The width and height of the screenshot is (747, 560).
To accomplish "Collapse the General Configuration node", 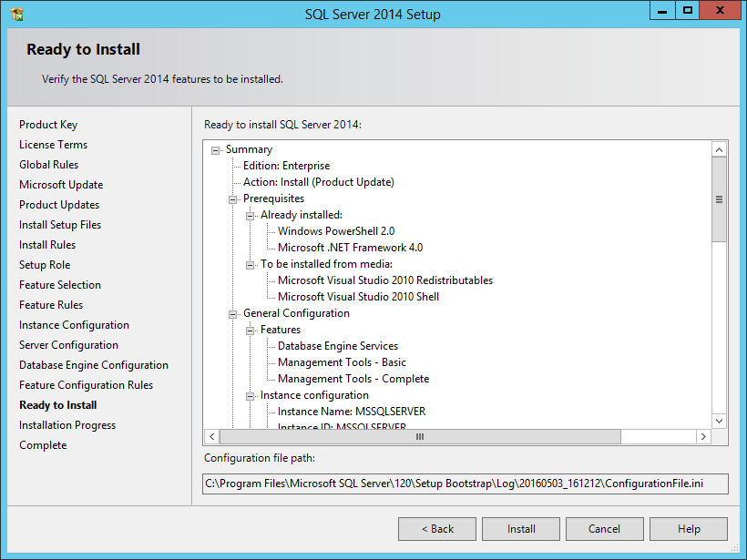I will 232,314.
